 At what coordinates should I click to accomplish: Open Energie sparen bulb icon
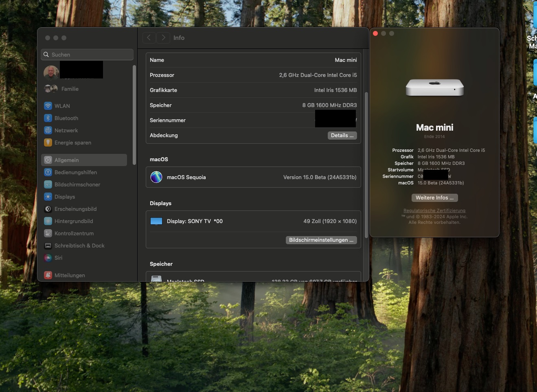48,142
